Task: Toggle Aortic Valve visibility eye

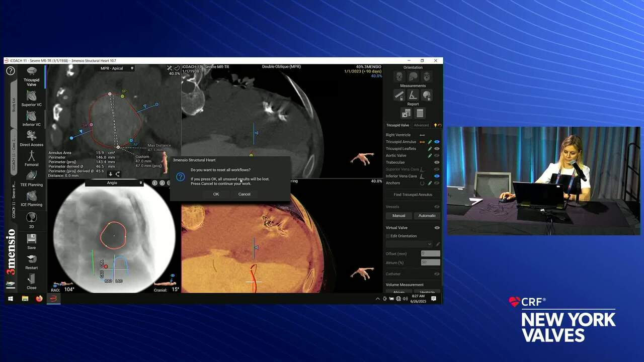Action: 437,155
